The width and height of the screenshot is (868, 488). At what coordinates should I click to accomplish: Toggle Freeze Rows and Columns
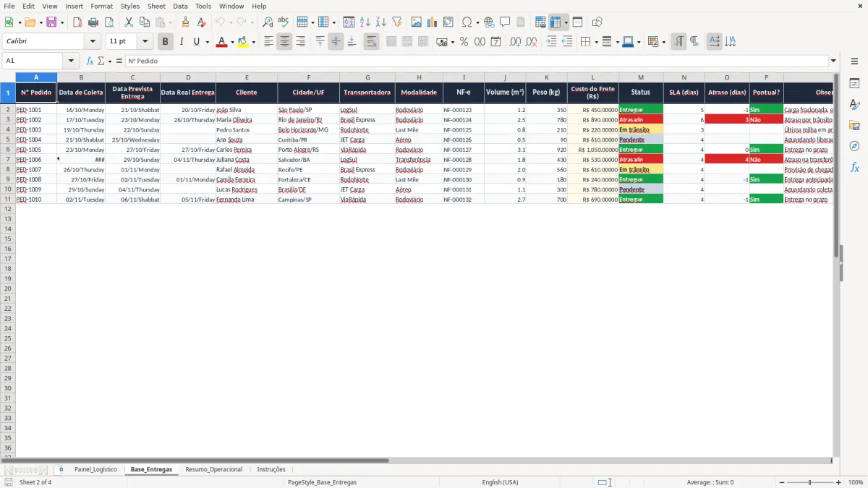[x=556, y=22]
